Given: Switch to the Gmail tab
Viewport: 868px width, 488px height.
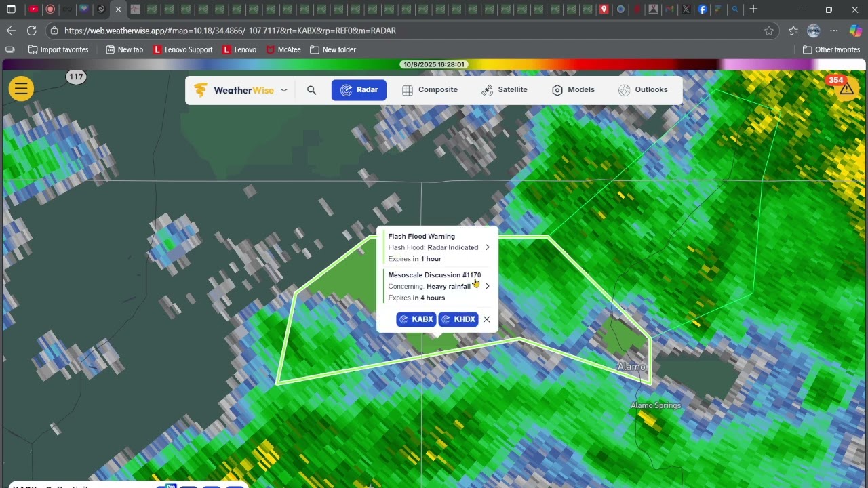Looking at the screenshot, I should point(669,9).
